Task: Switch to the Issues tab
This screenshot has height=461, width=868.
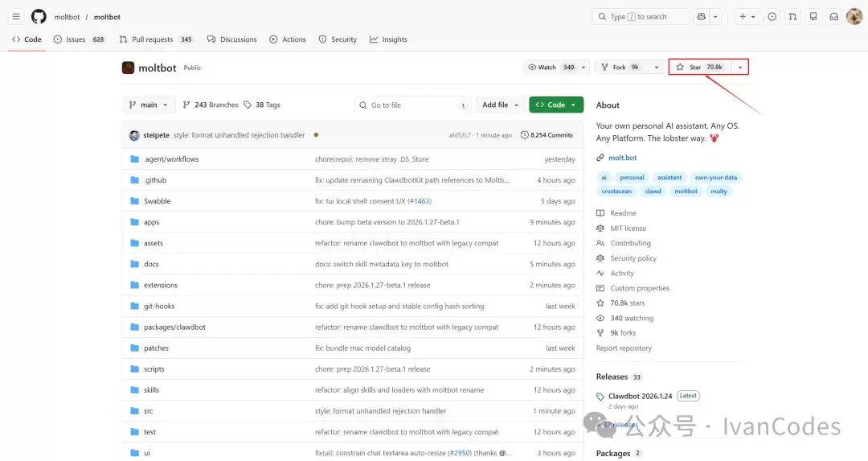Action: pos(79,39)
